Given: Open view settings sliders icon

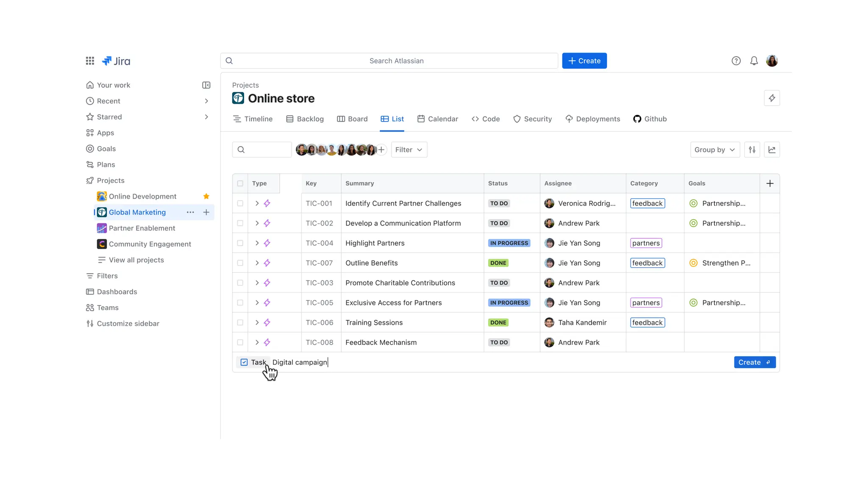Looking at the screenshot, I should [x=752, y=150].
